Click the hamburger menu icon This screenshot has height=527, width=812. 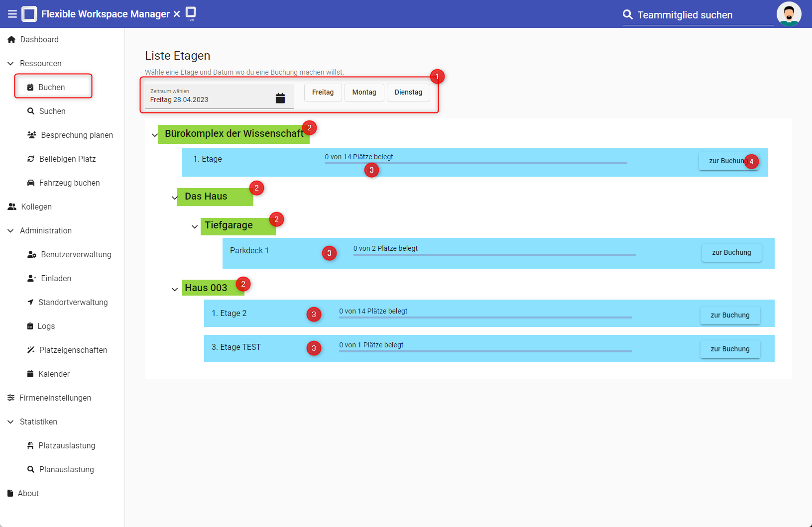click(x=12, y=14)
